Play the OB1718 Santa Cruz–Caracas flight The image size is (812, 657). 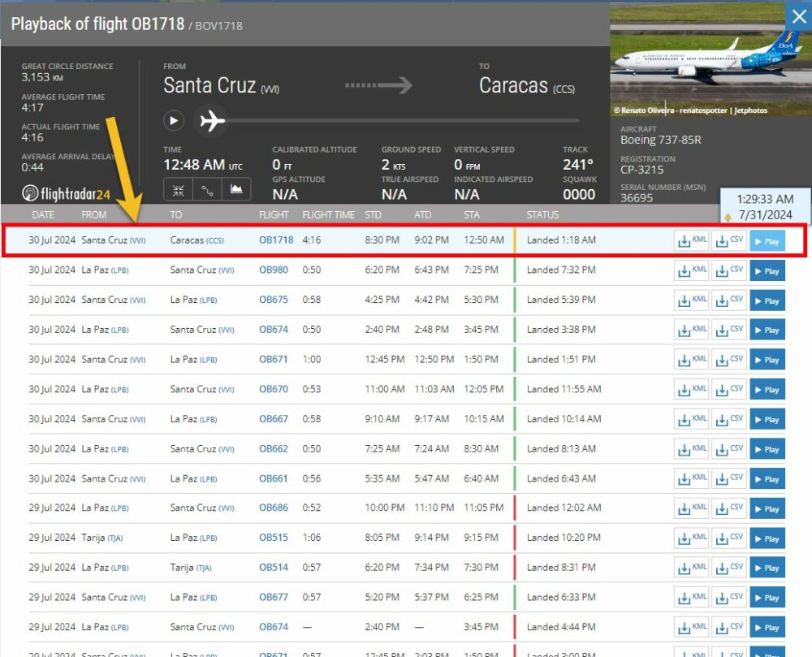(x=767, y=241)
